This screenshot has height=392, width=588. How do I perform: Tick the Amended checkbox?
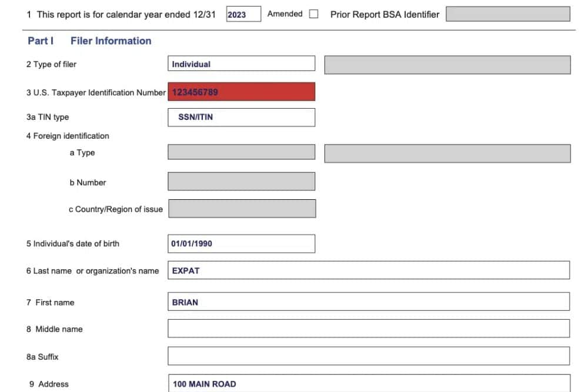(314, 14)
